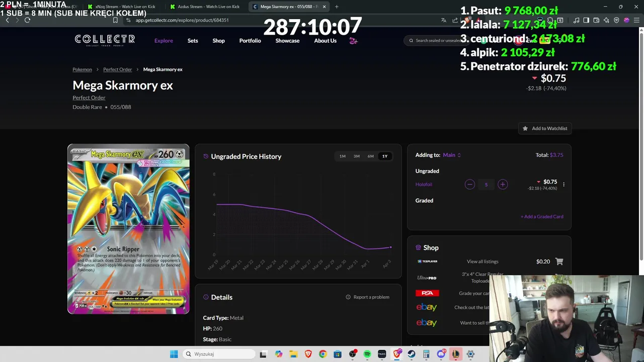The width and height of the screenshot is (644, 362).
Task: Click the Holofoil quantity field
Action: coord(486,185)
